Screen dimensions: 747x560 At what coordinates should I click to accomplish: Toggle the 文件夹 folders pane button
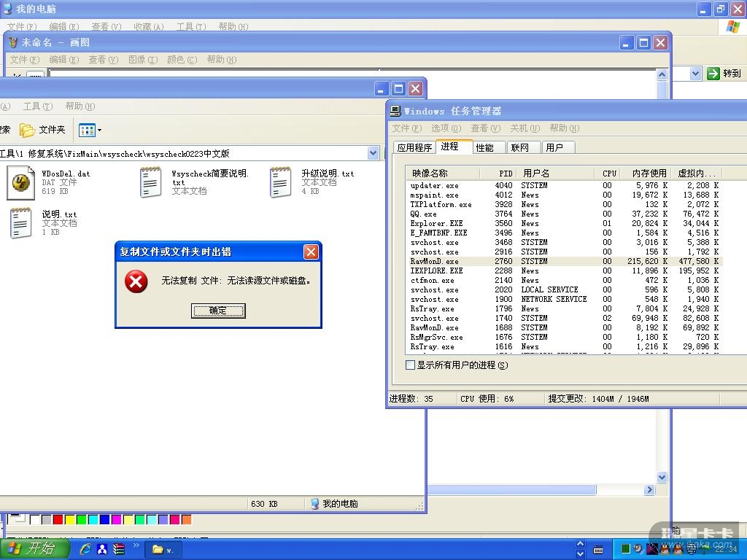pyautogui.click(x=42, y=130)
